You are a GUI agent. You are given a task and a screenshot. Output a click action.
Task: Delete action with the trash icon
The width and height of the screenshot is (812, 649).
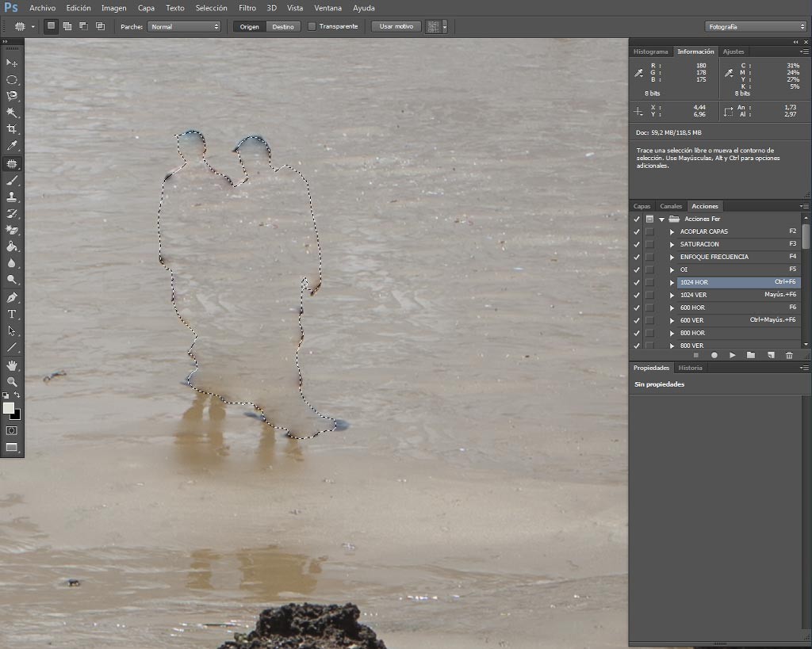point(789,355)
